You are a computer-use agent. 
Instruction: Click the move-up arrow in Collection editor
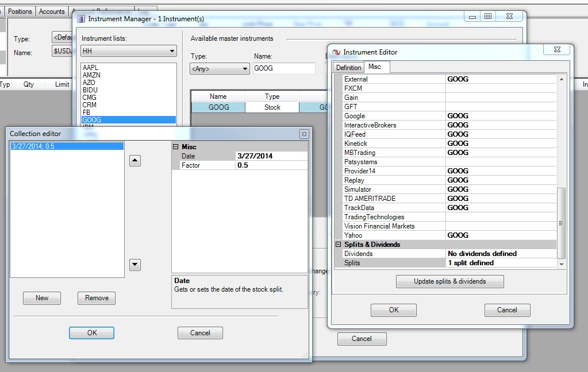(135, 161)
